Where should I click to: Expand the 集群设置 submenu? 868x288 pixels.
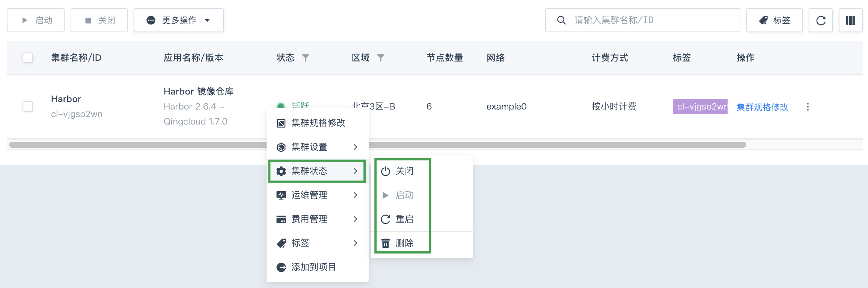click(x=318, y=147)
